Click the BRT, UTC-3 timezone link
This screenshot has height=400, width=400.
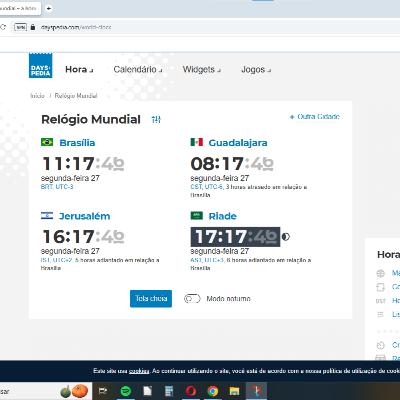57,187
